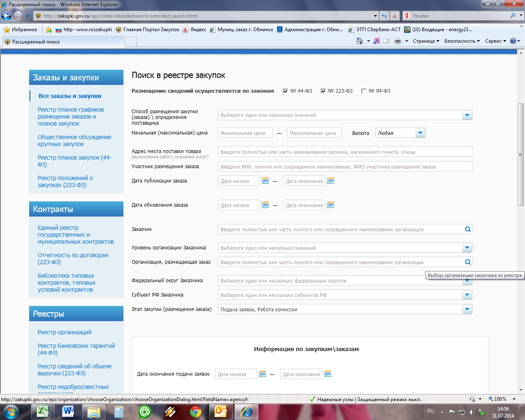
Task: Click magnifier in Организация, размещающая заказ field
Action: pos(468,262)
